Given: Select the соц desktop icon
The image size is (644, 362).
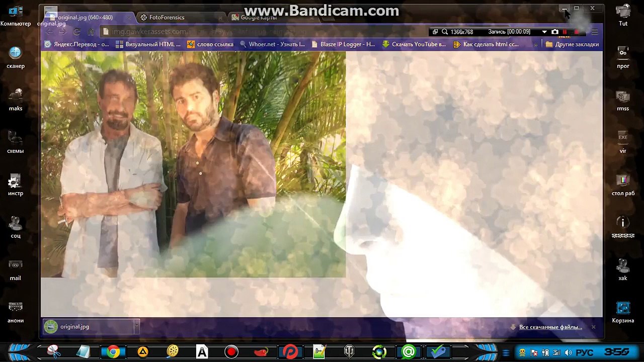Looking at the screenshot, I should (x=16, y=227).
